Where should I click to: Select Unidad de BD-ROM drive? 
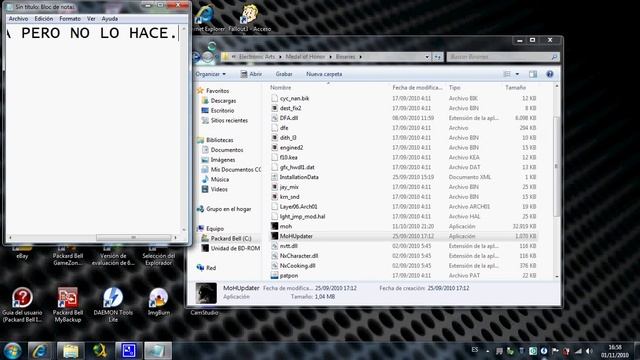[235, 248]
